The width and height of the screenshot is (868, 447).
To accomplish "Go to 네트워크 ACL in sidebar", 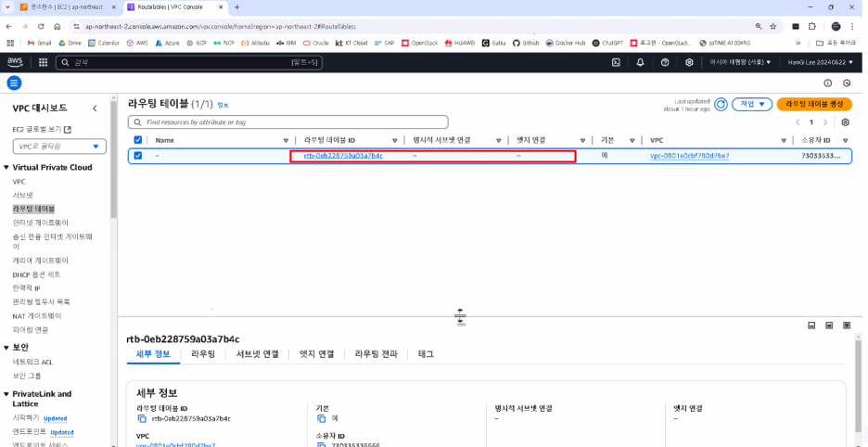I will pyautogui.click(x=32, y=362).
